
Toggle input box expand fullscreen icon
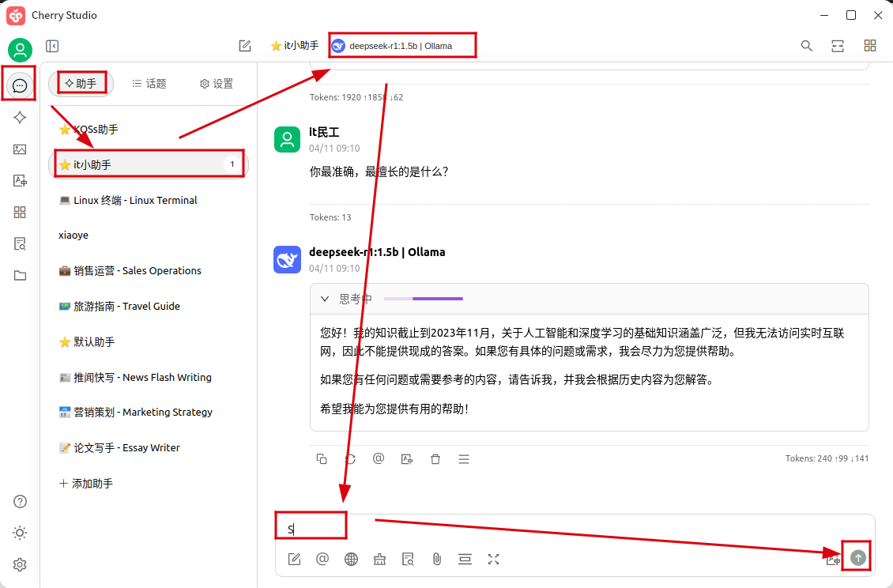click(x=494, y=560)
